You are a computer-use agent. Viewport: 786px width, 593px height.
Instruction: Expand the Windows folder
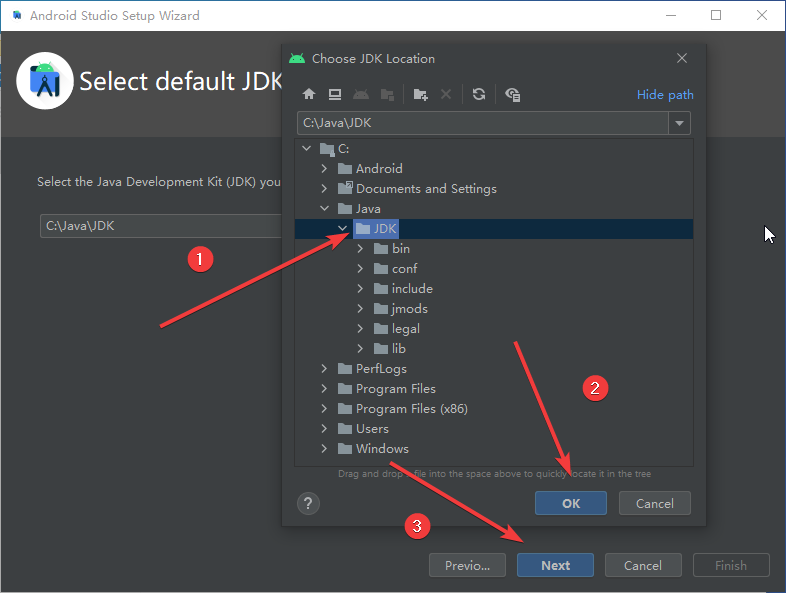point(324,449)
